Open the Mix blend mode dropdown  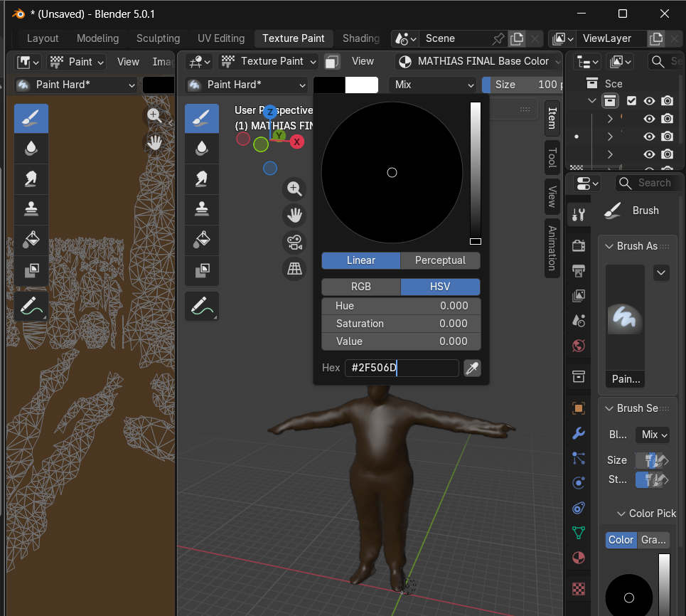click(x=432, y=85)
